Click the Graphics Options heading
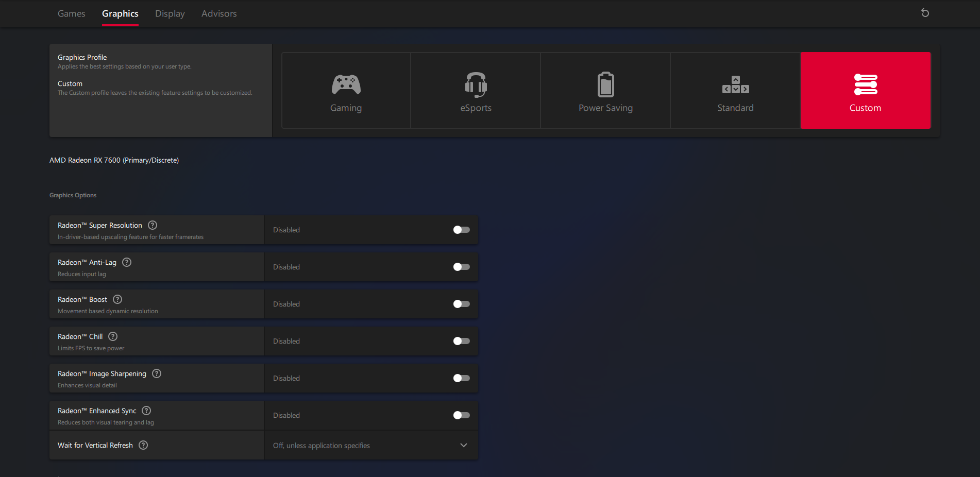 tap(73, 195)
